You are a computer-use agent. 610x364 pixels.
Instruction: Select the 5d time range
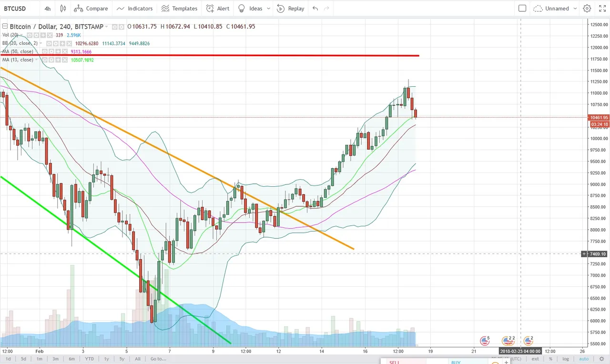point(23,359)
